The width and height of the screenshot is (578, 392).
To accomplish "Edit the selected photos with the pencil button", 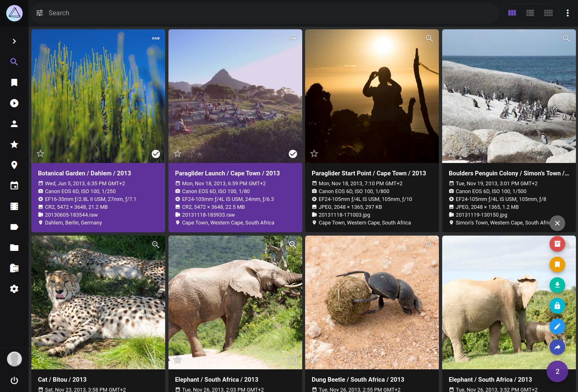I will tap(557, 326).
